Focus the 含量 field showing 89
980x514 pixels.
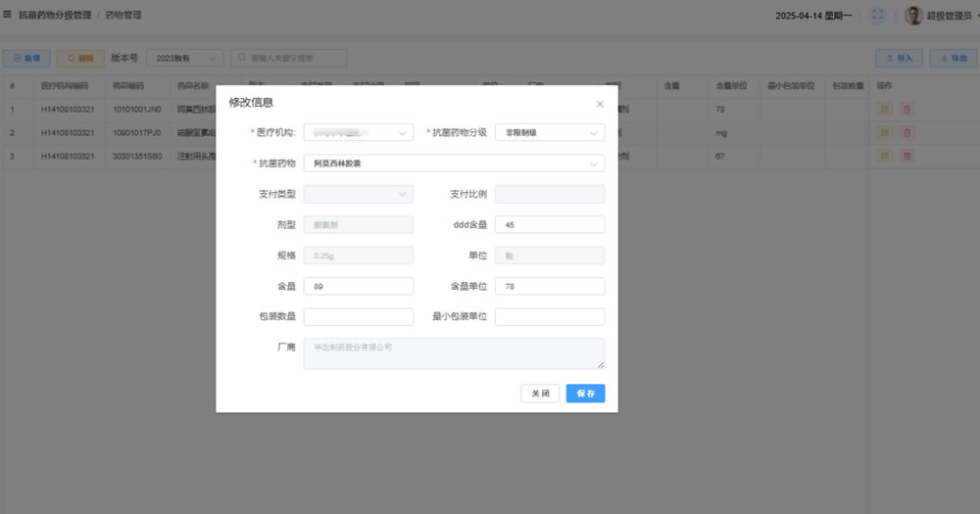(x=358, y=286)
